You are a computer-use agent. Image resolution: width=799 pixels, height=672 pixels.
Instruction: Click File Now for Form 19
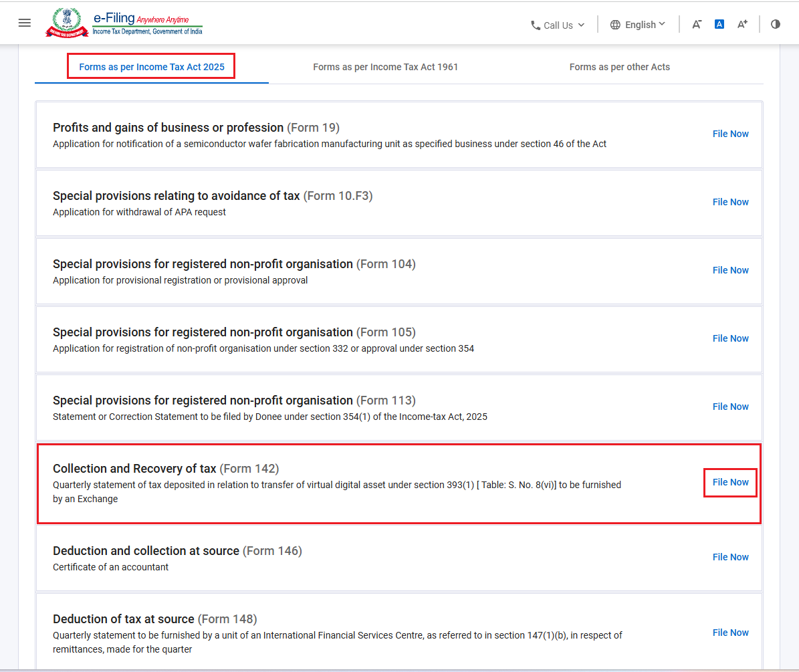730,134
